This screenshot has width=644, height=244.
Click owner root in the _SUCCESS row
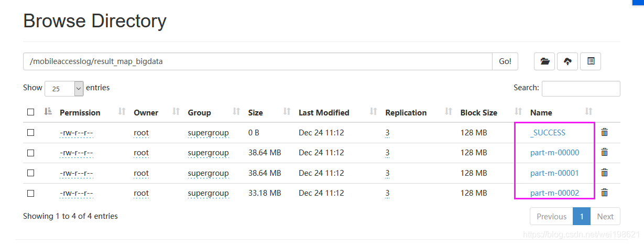coord(141,133)
